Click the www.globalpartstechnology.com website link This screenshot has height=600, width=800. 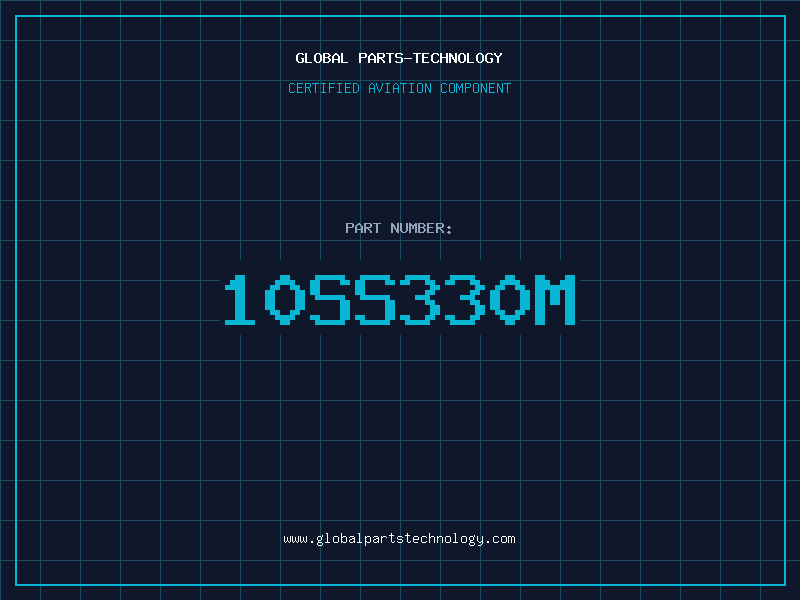[399, 539]
